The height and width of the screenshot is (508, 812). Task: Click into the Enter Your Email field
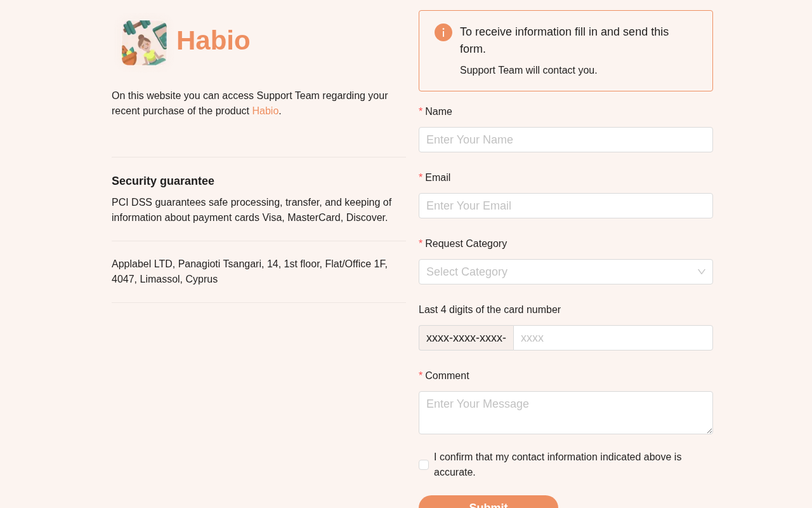[x=565, y=206]
